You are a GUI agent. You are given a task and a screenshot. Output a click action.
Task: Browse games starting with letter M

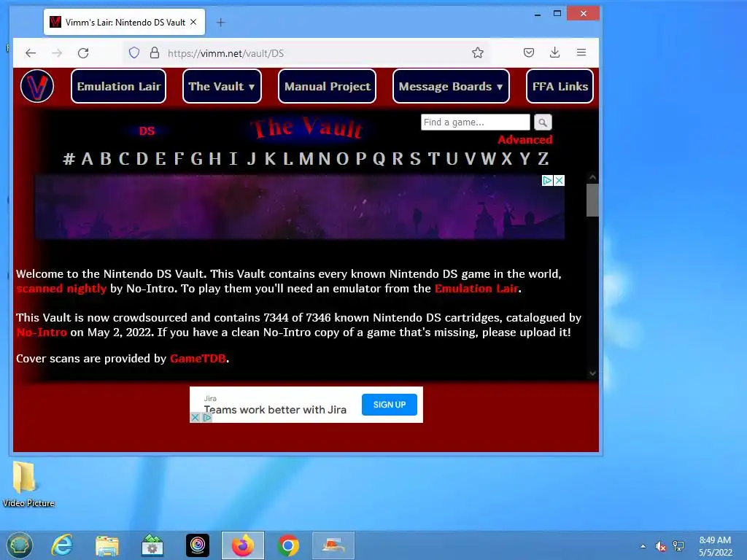click(306, 158)
